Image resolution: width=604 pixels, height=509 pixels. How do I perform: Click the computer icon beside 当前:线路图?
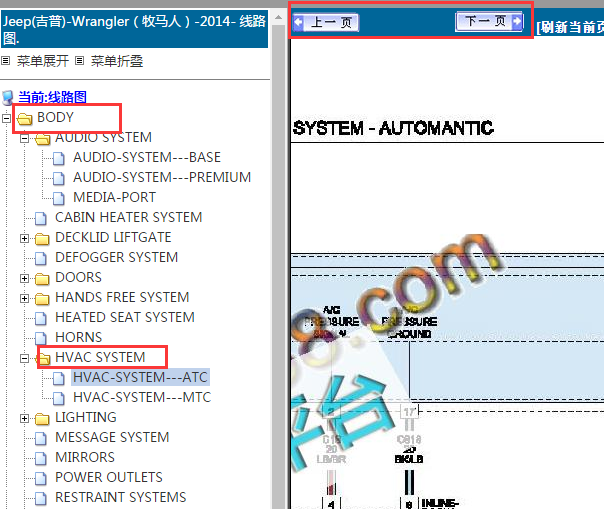point(8,98)
